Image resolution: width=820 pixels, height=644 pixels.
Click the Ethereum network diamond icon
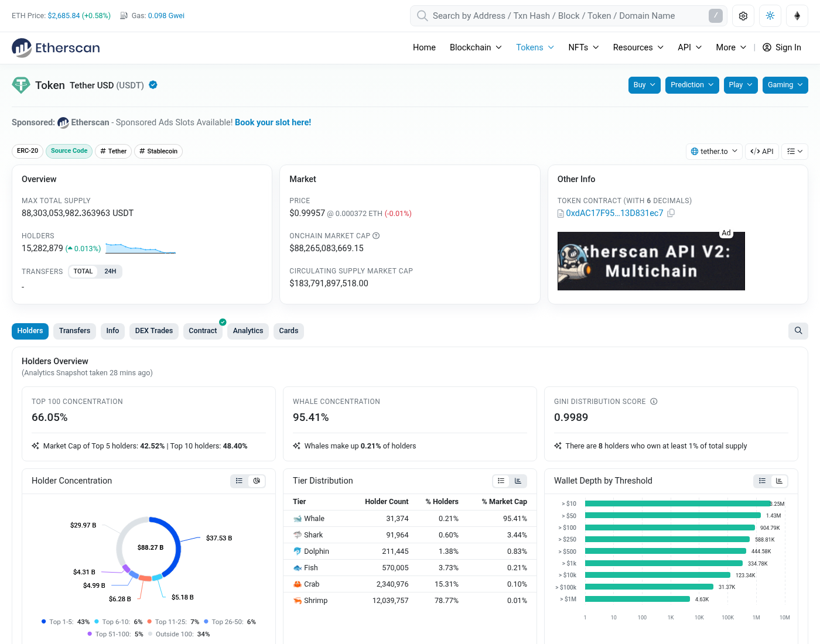coord(797,16)
